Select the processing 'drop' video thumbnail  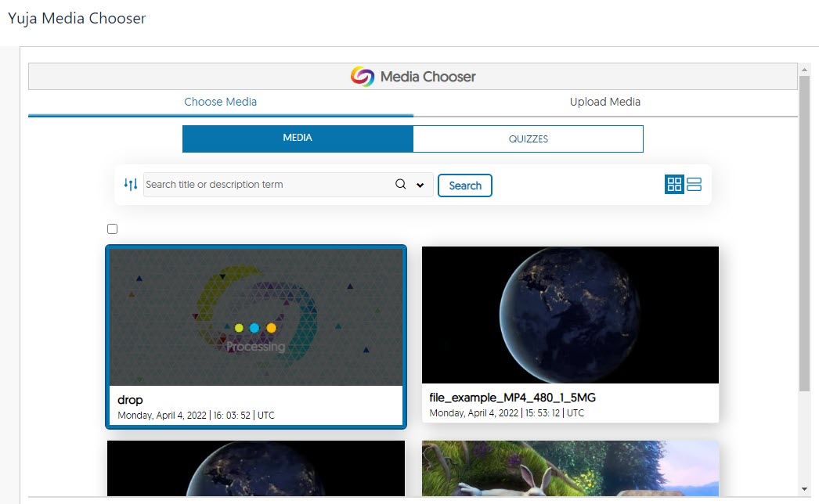pyautogui.click(x=256, y=317)
